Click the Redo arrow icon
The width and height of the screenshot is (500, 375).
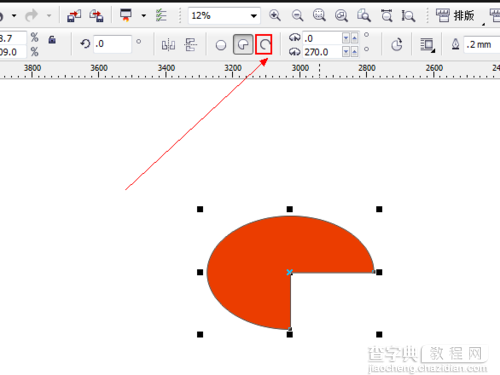pos(31,15)
